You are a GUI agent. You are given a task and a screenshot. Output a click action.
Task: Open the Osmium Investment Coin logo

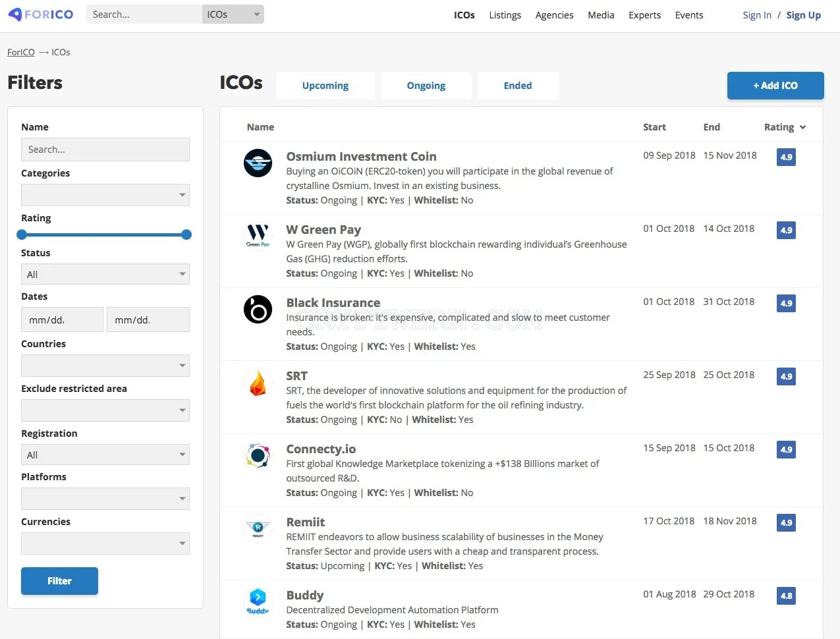[x=258, y=163]
